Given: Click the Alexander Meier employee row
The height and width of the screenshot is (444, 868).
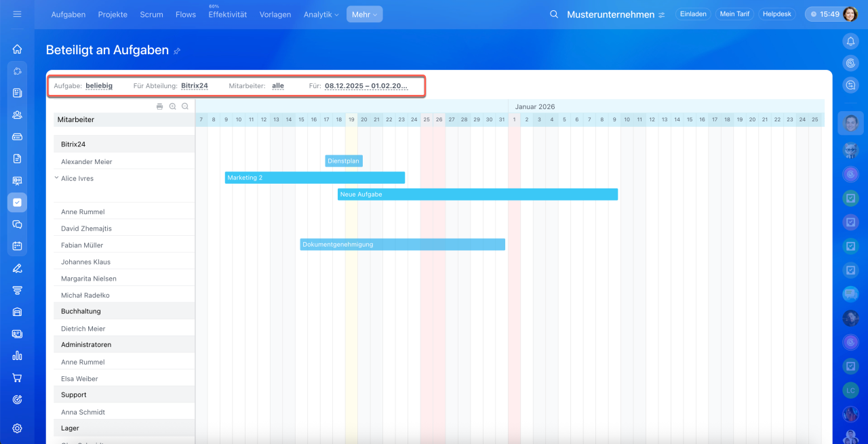Looking at the screenshot, I should [124, 161].
